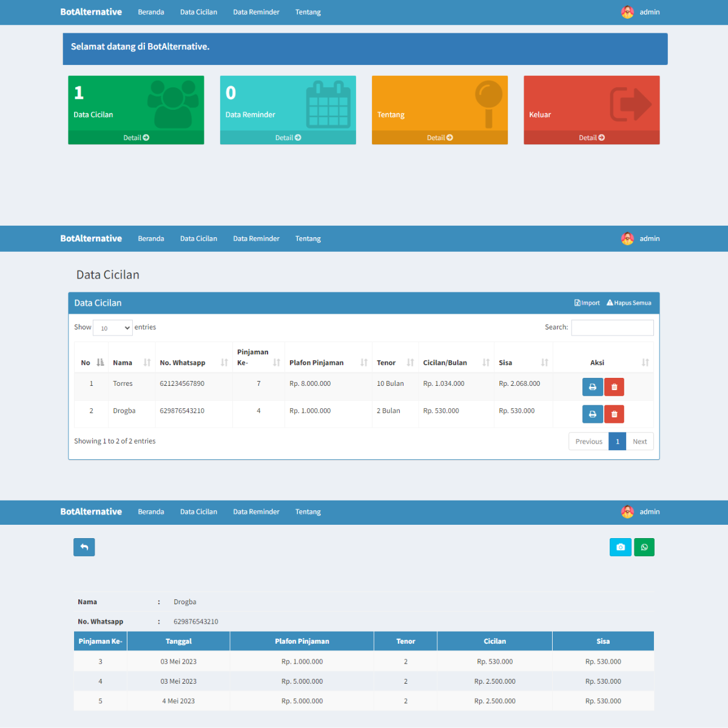Focus the Search input field
728x728 pixels.
tap(613, 328)
